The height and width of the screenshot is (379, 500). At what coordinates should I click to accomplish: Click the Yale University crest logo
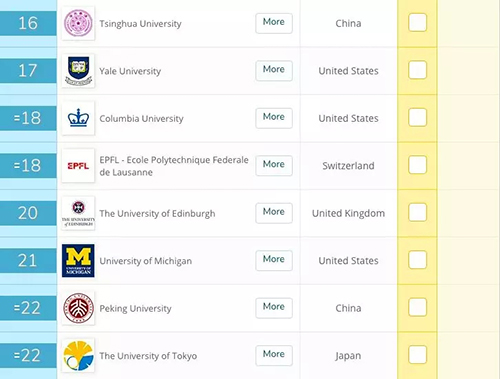(78, 71)
